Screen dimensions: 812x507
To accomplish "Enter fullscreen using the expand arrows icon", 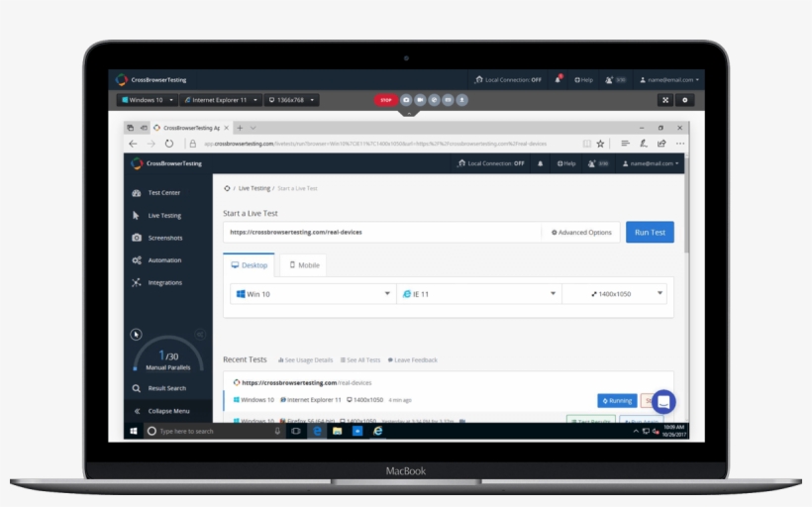I will pyautogui.click(x=665, y=100).
